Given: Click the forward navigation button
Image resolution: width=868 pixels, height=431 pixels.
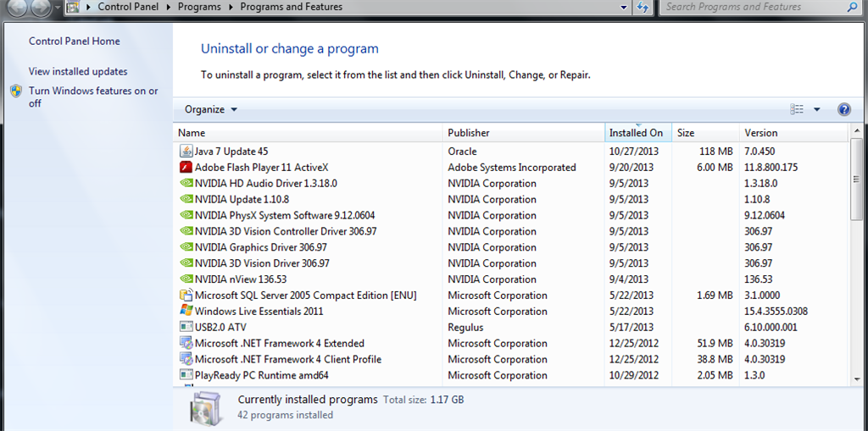Looking at the screenshot, I should [39, 7].
